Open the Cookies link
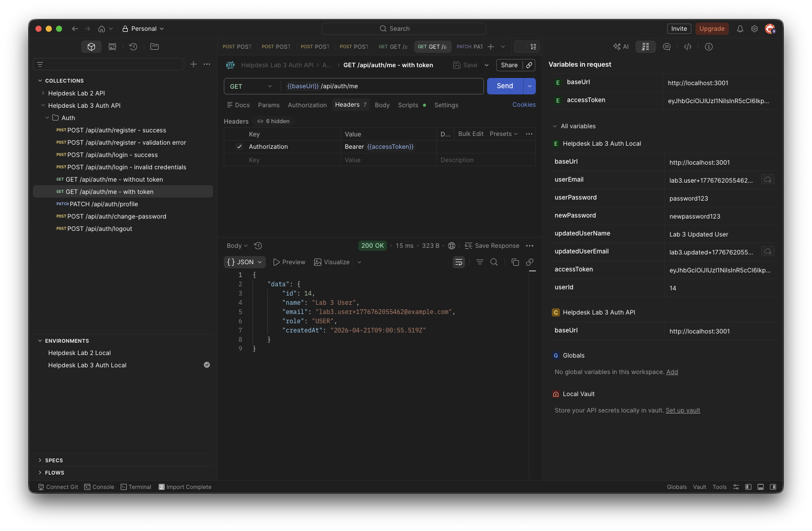Screen dimensions: 812x531 pyautogui.click(x=524, y=105)
